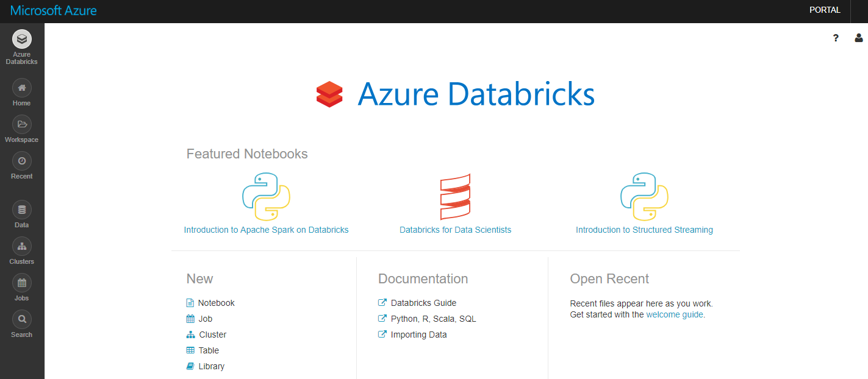Screen dimensions: 868x379
Task: Click the Search magnifier icon
Action: pos(22,319)
